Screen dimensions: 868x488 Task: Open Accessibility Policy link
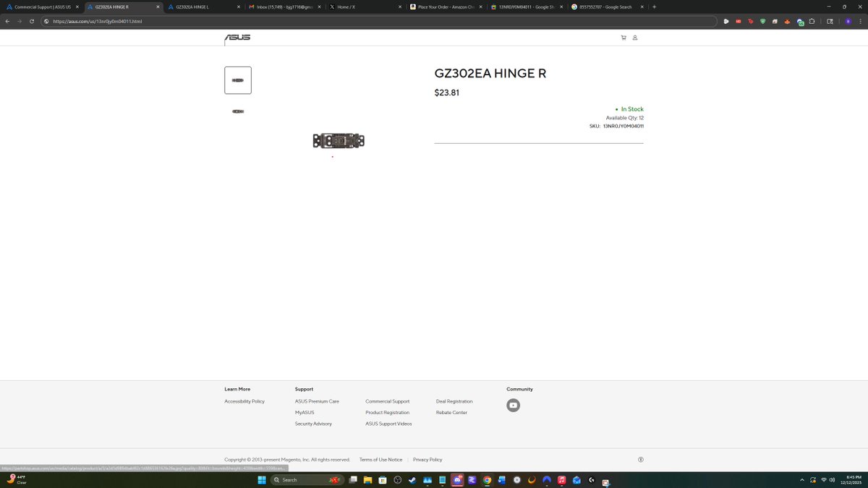click(x=244, y=401)
